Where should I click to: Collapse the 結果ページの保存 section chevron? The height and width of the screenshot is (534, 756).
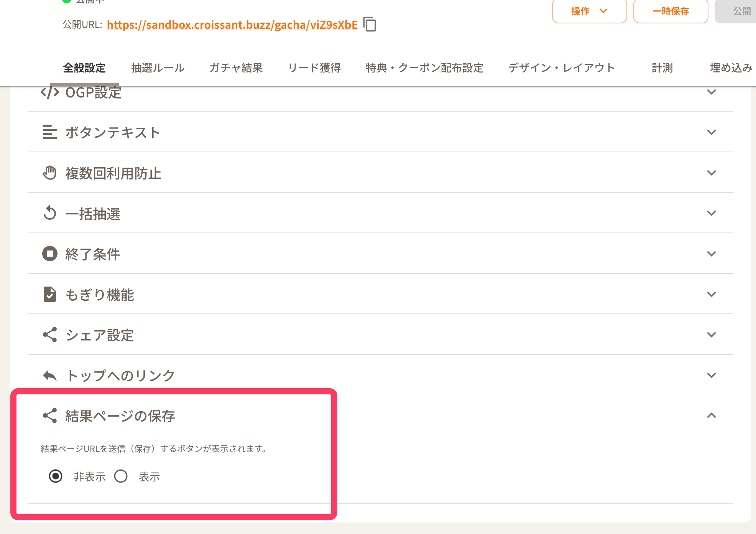tap(711, 416)
